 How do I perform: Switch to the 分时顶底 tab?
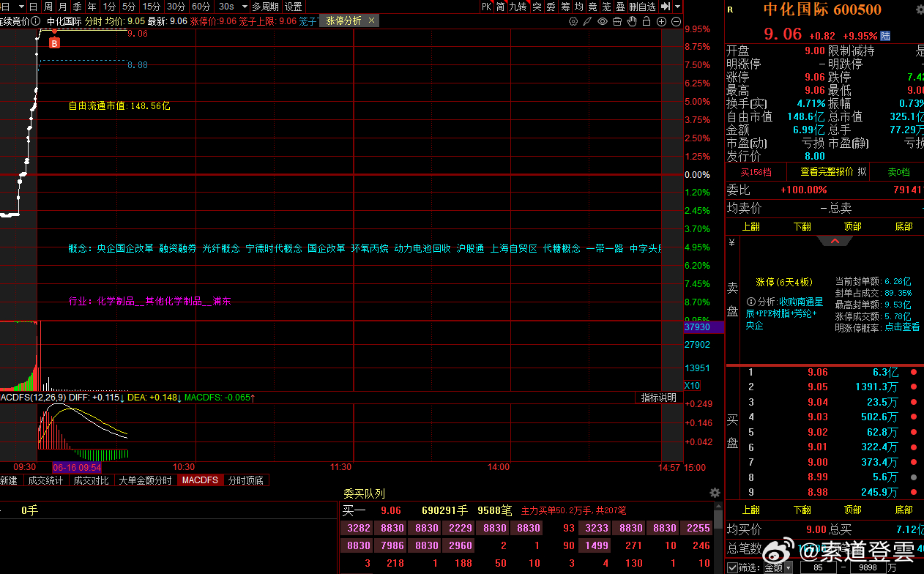[246, 480]
